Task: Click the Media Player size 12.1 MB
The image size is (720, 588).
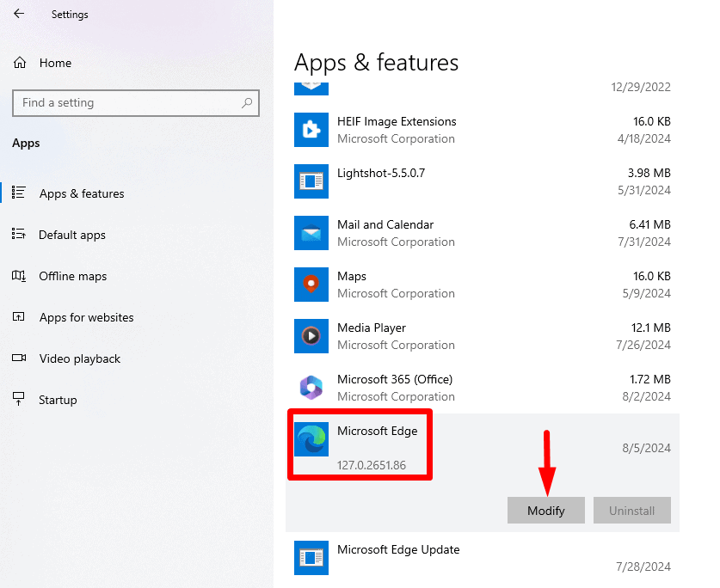Action: (650, 328)
